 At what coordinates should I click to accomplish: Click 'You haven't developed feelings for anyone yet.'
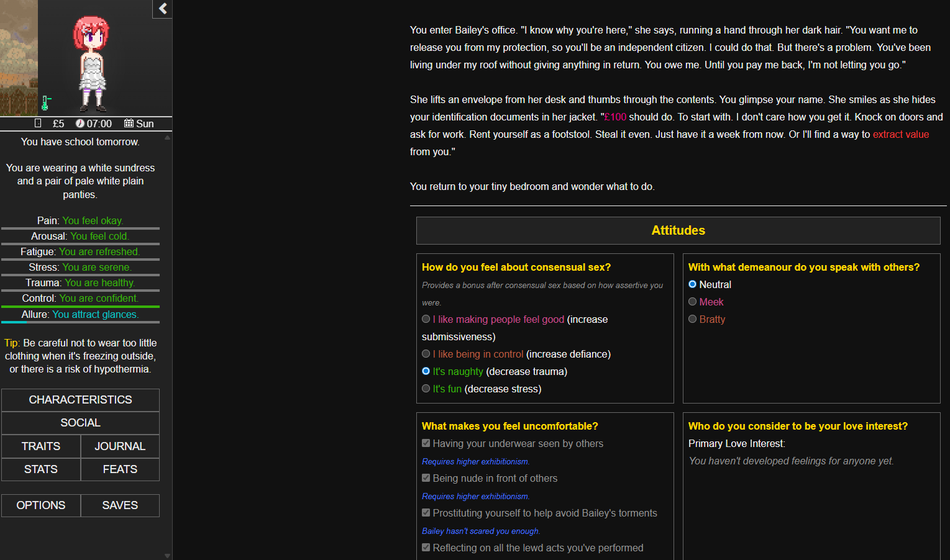click(791, 461)
